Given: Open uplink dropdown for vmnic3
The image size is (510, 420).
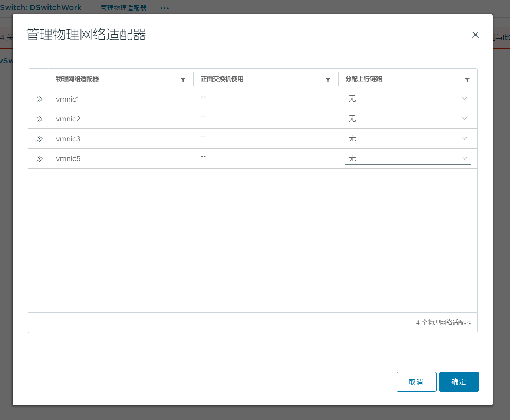Looking at the screenshot, I should point(407,138).
